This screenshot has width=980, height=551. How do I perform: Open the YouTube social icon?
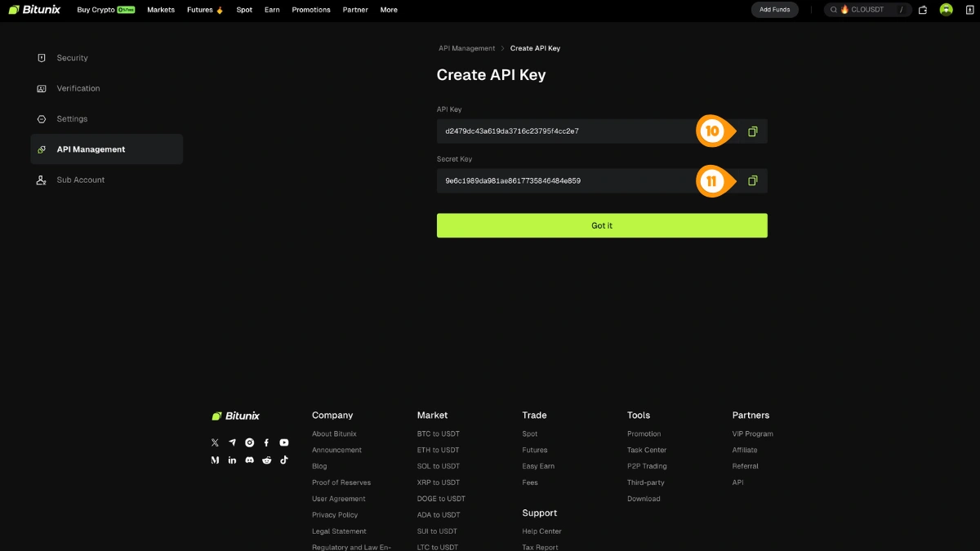point(284,442)
